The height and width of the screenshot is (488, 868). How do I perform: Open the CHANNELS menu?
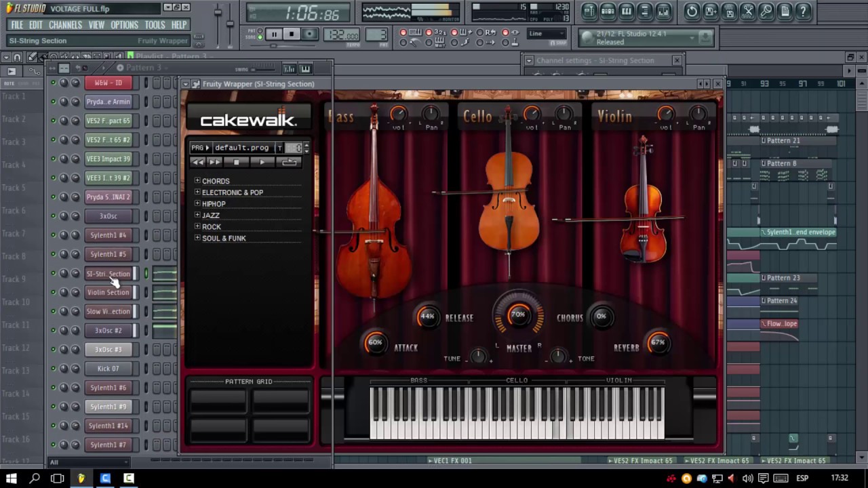66,25
